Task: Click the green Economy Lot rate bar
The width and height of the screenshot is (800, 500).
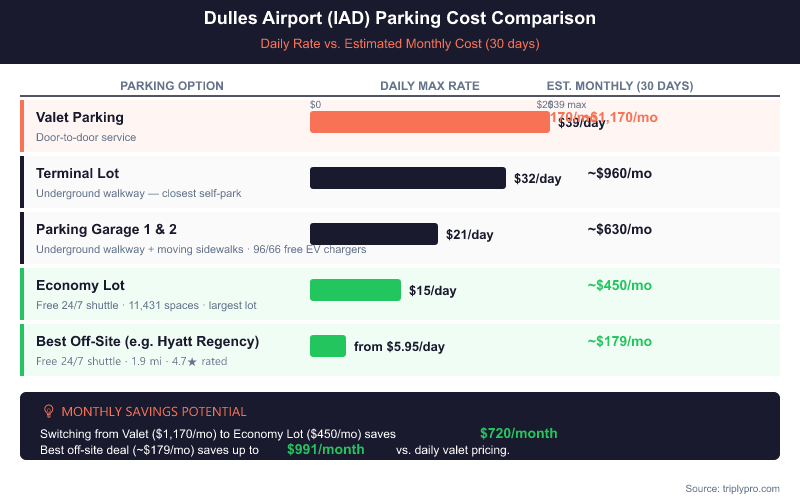Action: (x=355, y=290)
